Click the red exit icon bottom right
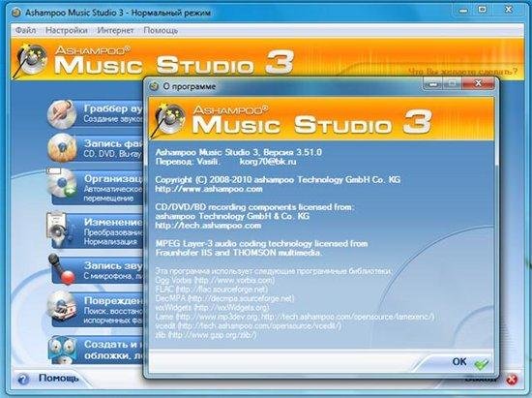532x398 pixels. 512,380
